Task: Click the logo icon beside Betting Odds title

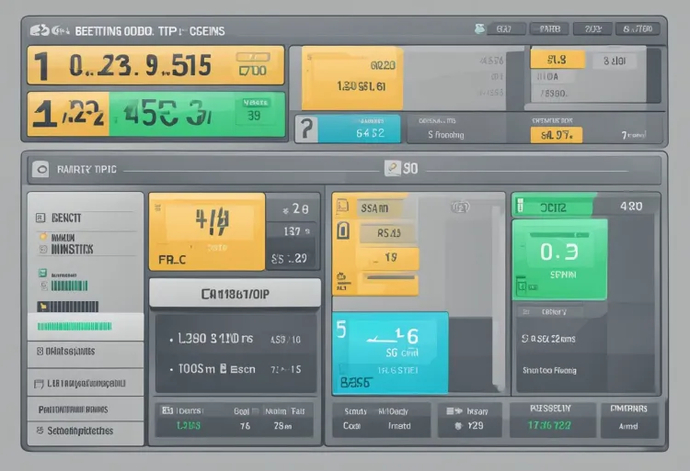Action: click(41, 31)
